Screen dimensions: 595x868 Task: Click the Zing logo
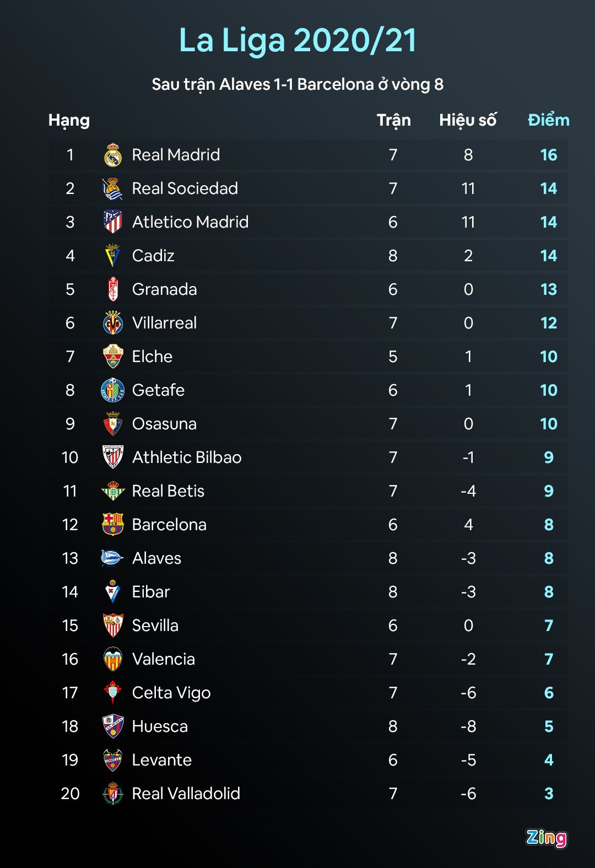(546, 838)
